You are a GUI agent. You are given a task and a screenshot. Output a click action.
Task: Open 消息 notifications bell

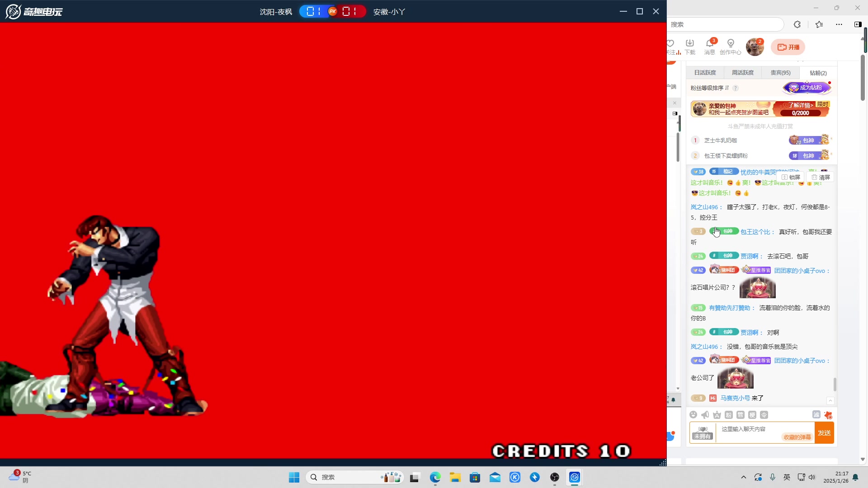(x=710, y=47)
